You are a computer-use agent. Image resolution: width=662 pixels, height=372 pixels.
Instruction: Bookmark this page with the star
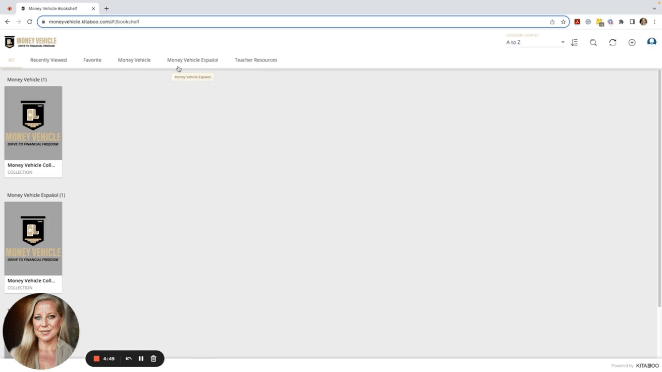563,22
